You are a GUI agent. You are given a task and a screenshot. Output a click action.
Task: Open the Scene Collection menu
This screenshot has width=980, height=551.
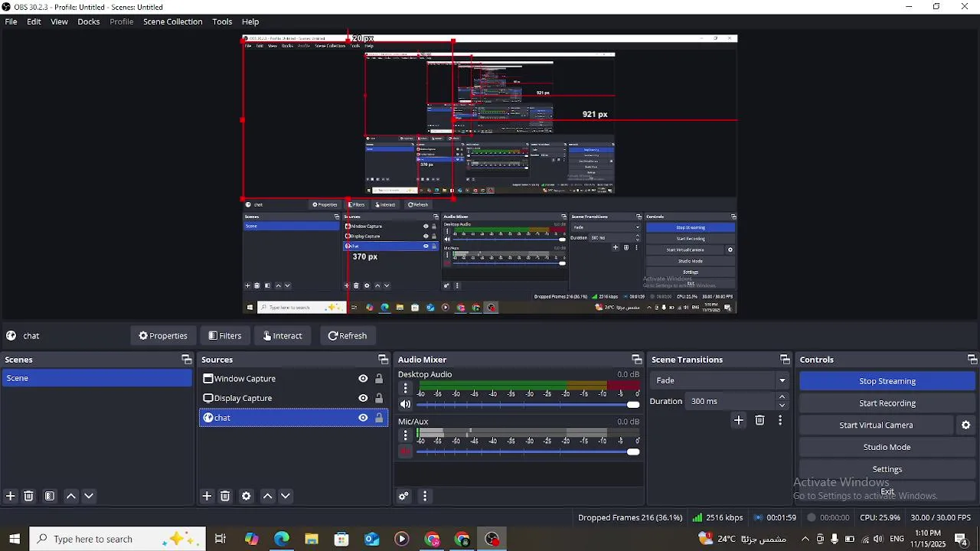(x=173, y=21)
